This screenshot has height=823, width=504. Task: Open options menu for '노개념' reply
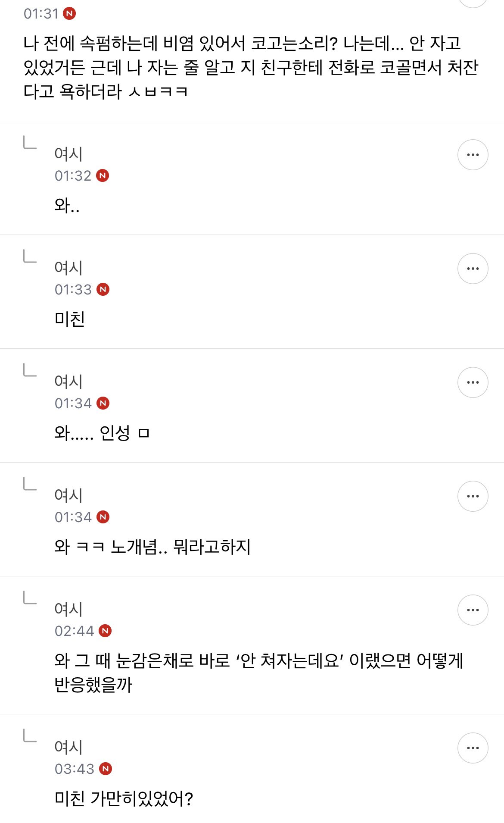click(473, 496)
